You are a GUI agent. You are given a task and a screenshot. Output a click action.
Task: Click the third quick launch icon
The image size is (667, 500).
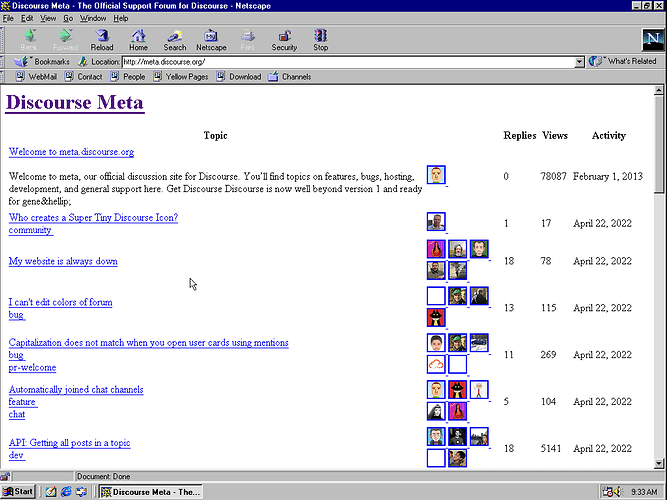point(81,492)
